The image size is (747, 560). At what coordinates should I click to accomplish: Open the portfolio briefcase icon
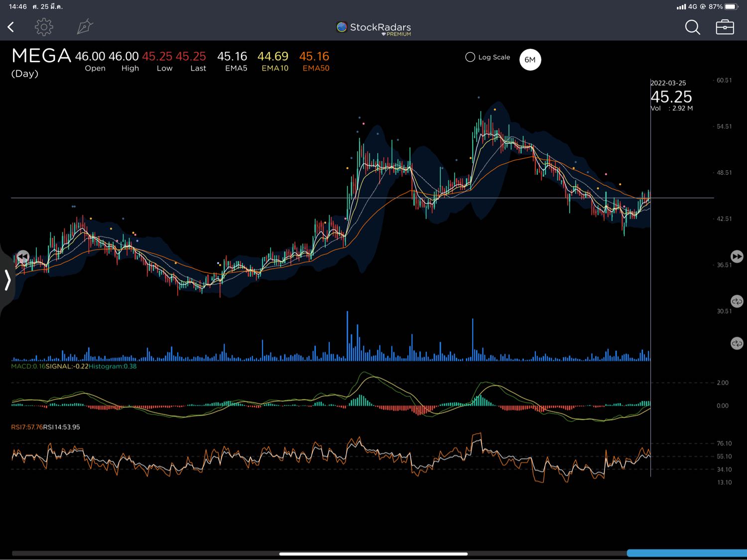[x=725, y=27]
